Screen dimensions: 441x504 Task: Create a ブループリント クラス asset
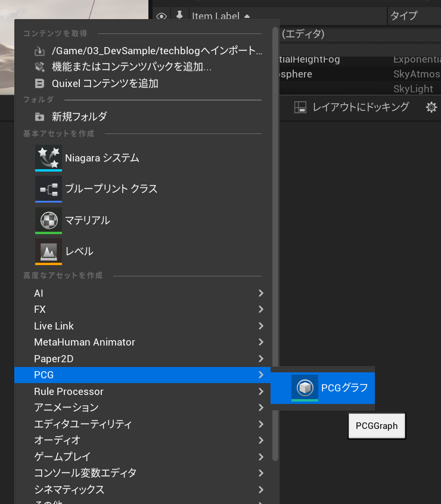[142, 189]
